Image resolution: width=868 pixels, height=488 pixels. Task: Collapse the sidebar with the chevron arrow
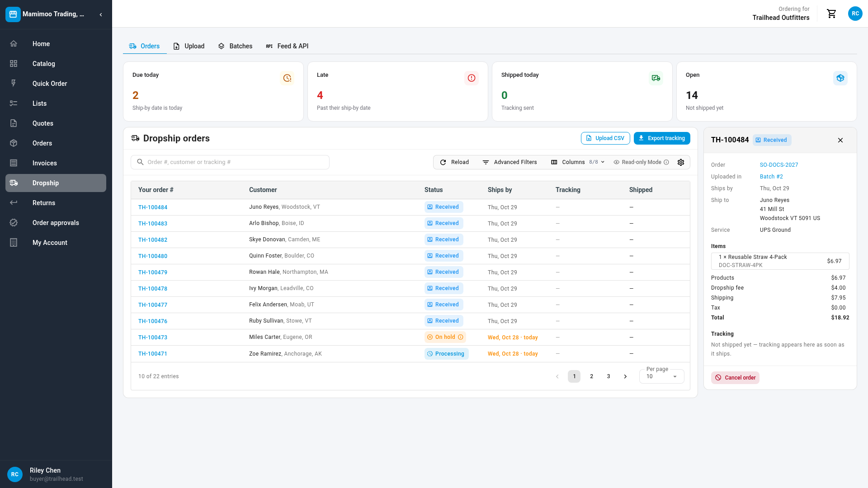101,14
